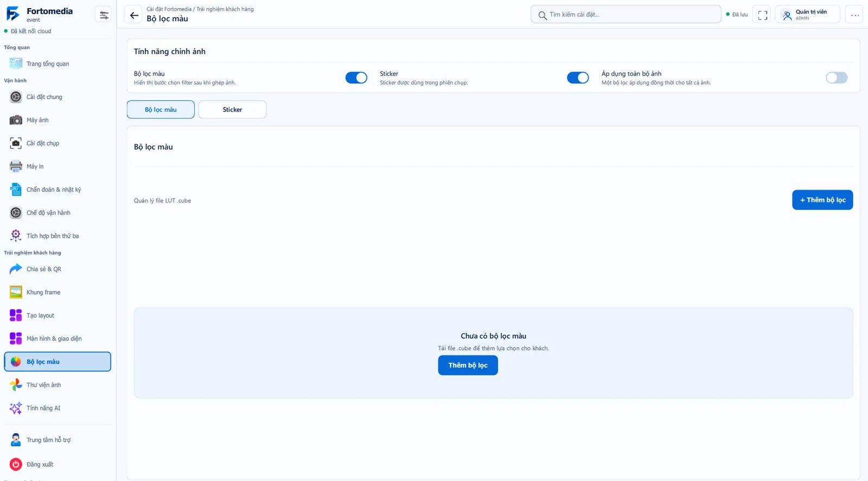Click the Tìm kiếm cài đặt search field
868x481 pixels.
coord(626,15)
